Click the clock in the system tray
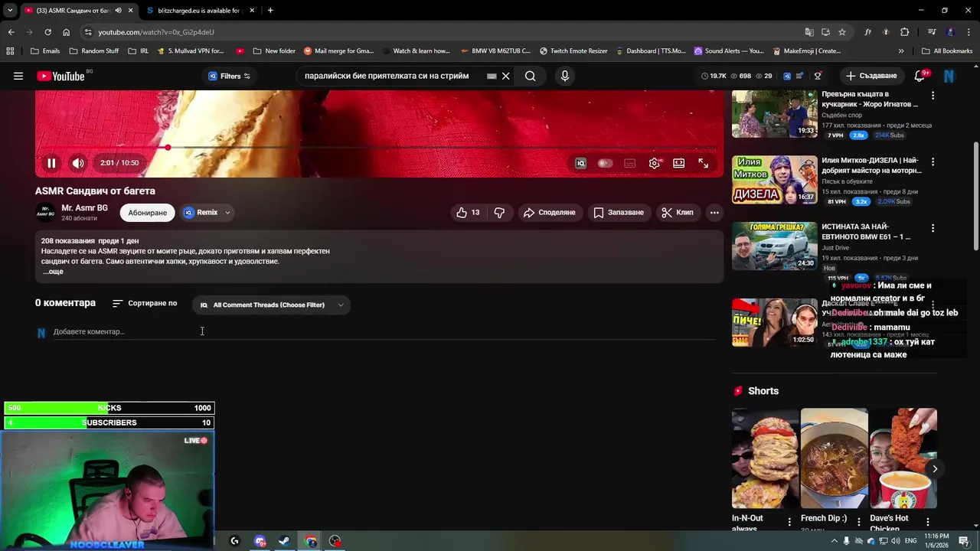 (936, 541)
